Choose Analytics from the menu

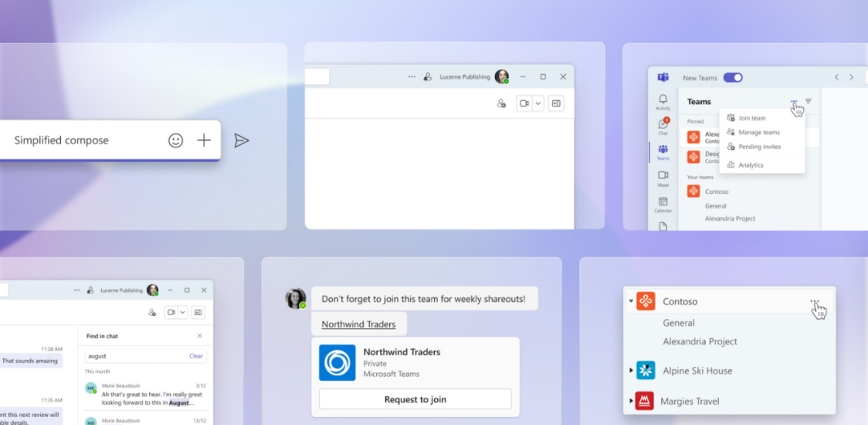coord(761,165)
